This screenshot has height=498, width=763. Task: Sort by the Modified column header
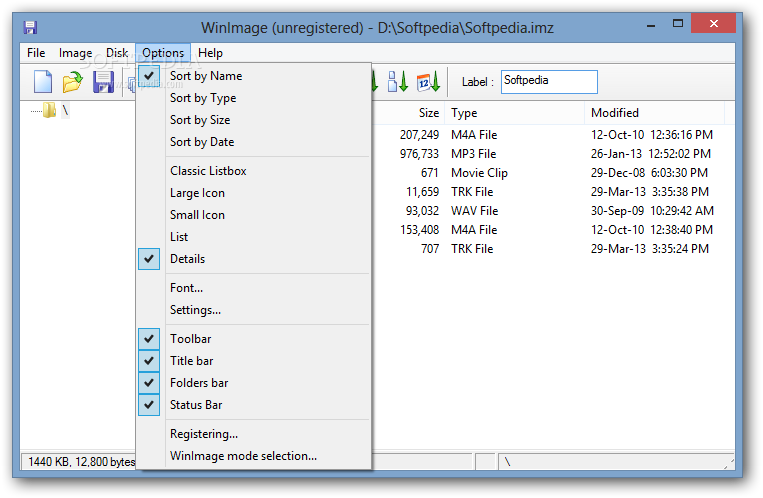[654, 113]
